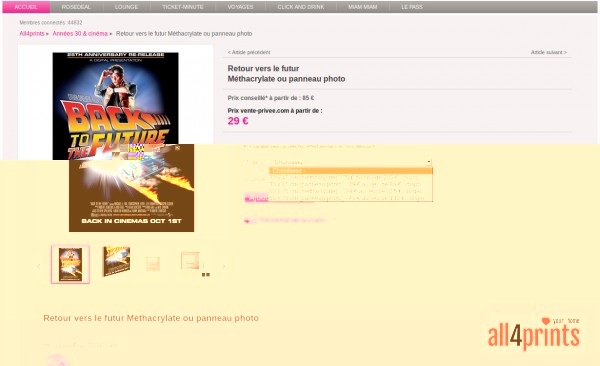Select the fourth room-view thumbnail
This screenshot has height=366, width=600.
click(x=190, y=261)
